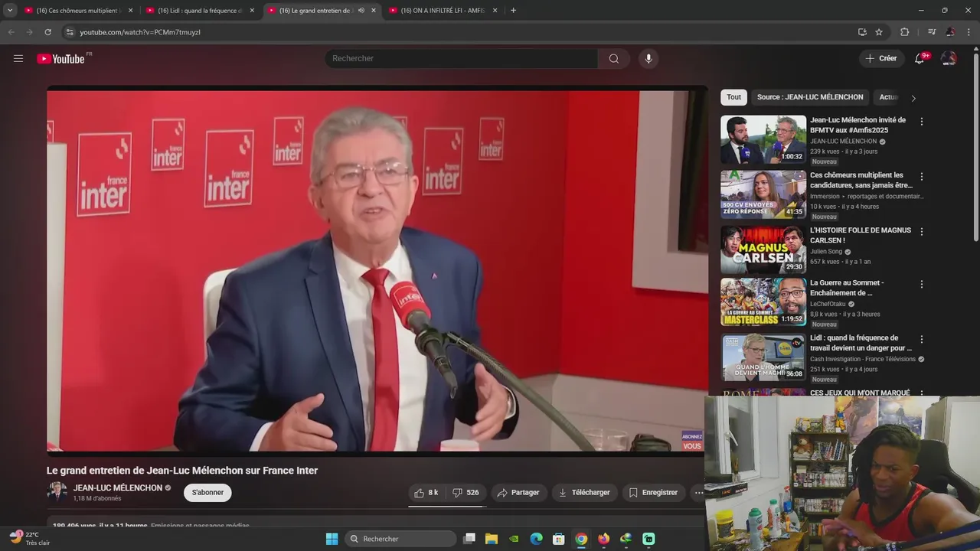Open La Guerre au Sommet thumbnail
Image resolution: width=980 pixels, height=551 pixels.
(x=763, y=302)
